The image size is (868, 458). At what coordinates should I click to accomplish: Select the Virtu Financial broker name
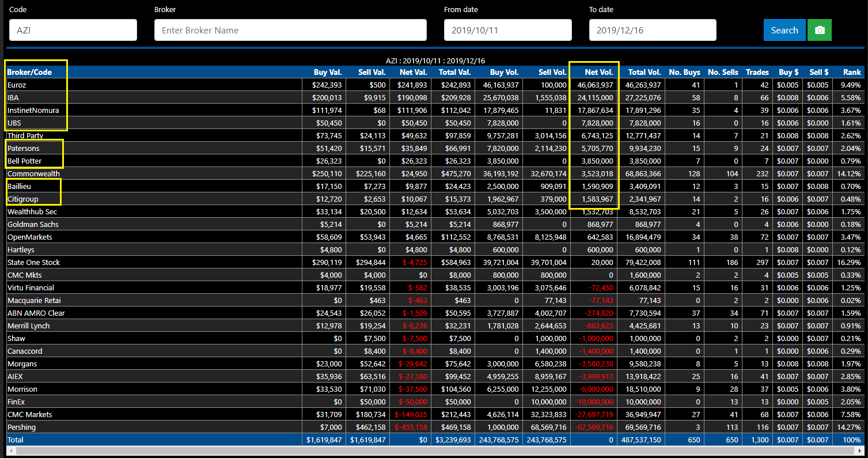(31, 287)
